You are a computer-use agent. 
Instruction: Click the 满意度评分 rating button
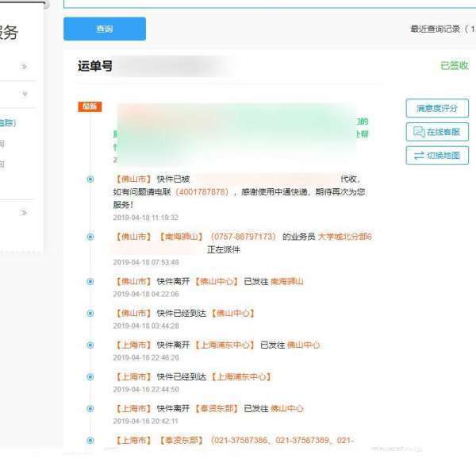click(437, 109)
